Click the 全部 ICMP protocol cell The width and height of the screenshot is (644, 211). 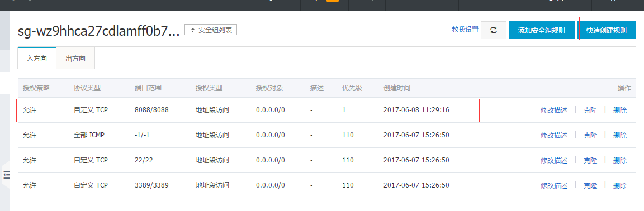click(x=89, y=135)
